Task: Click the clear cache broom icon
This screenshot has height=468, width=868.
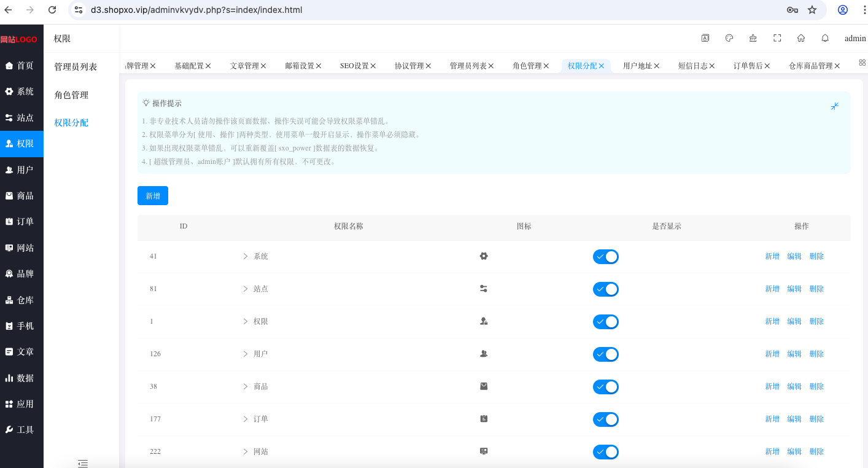Action: pyautogui.click(x=753, y=38)
